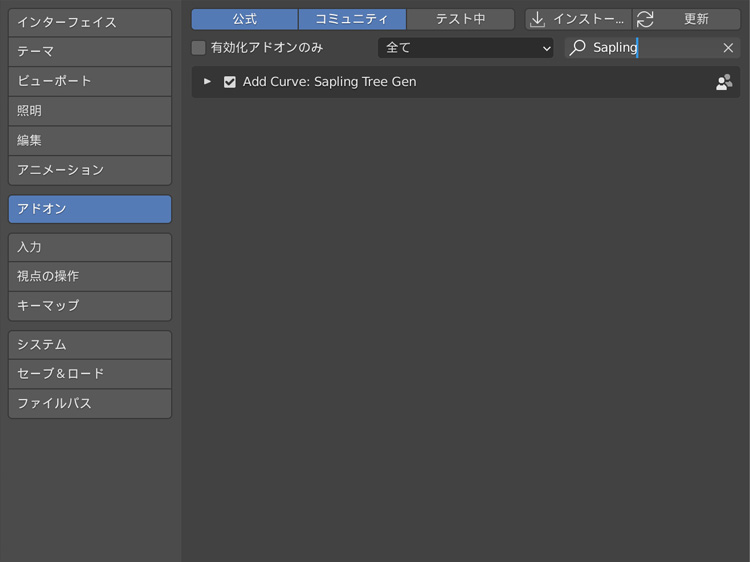Toggle the コミュニティ support level filter

[x=352, y=19]
